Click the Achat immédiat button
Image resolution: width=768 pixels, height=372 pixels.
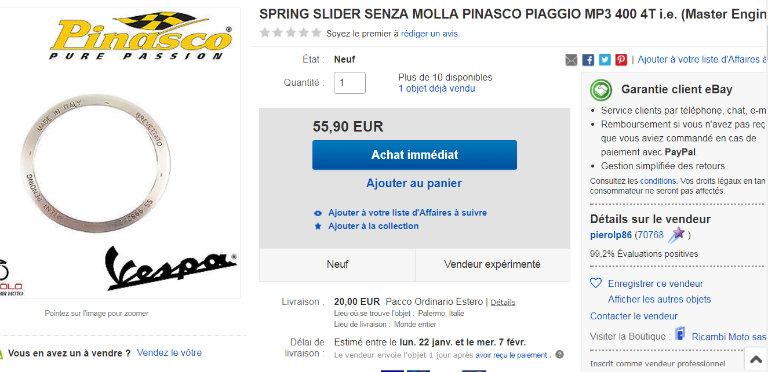(x=414, y=155)
